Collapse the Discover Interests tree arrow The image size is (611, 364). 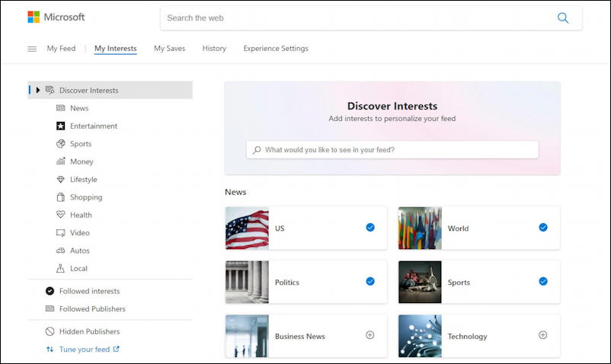[x=38, y=90]
